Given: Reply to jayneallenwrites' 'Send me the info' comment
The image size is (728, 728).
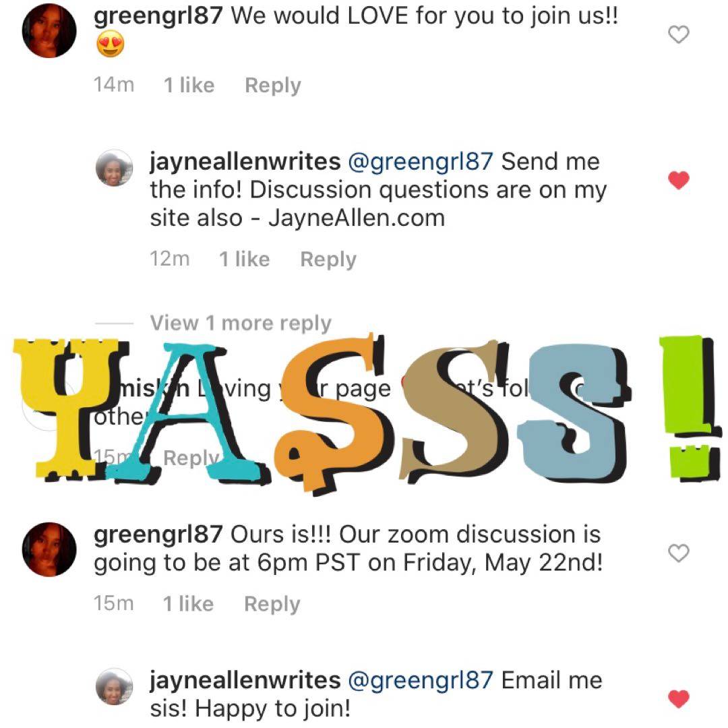Looking at the screenshot, I should point(328,259).
